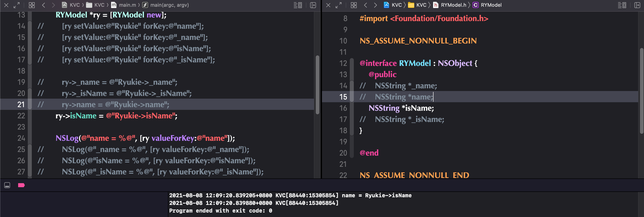
Task: Click line 22 ry->isName assignment code
Action: pos(116,116)
